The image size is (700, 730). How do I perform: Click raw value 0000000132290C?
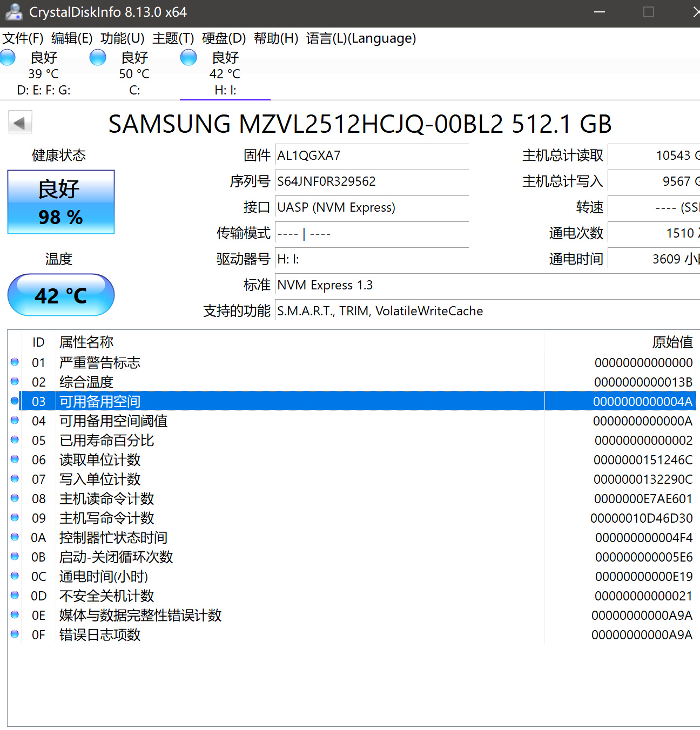(643, 479)
